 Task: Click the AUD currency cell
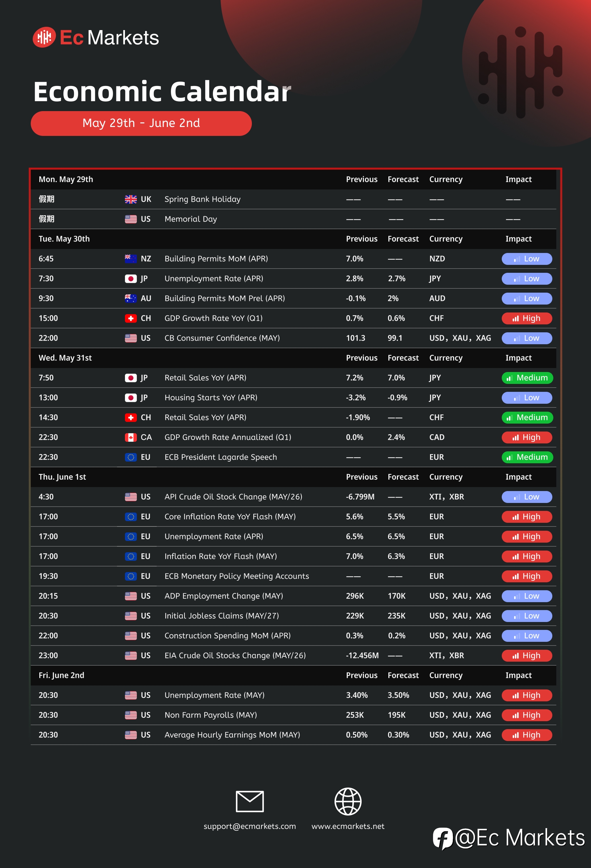coord(437,298)
